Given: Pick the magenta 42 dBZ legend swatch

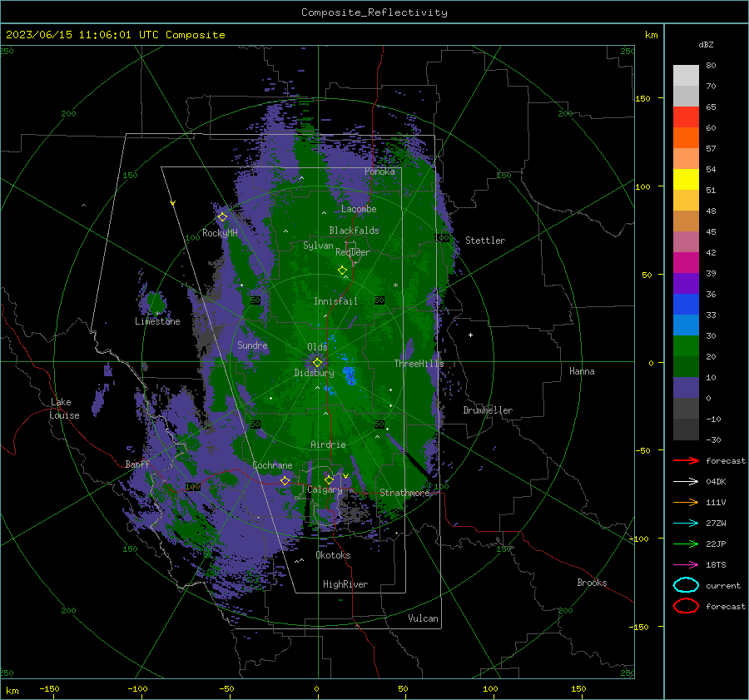Looking at the screenshot, I should click(x=686, y=263).
